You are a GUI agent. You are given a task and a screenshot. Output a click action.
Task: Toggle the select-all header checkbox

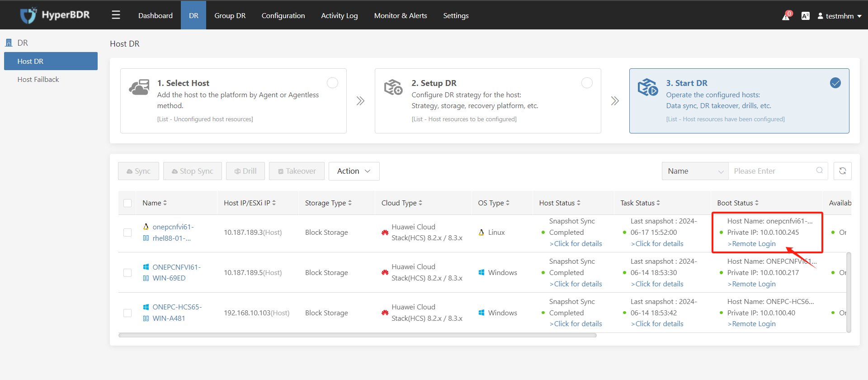[x=127, y=203]
